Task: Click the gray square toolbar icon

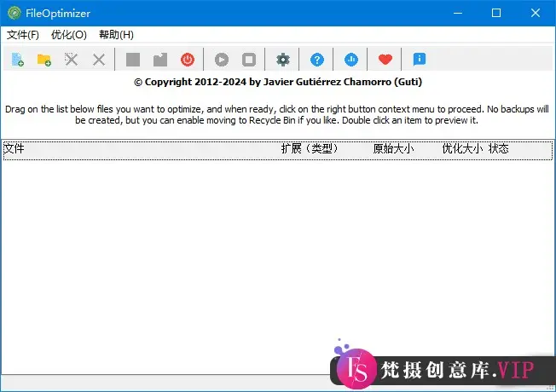Action: [133, 60]
